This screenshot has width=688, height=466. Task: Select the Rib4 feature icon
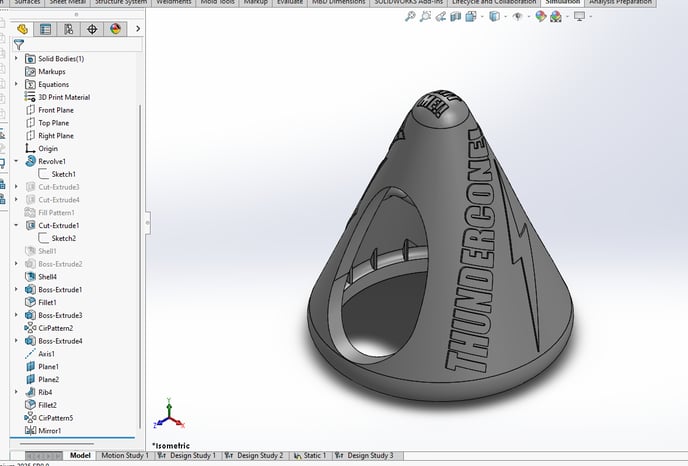[30, 392]
